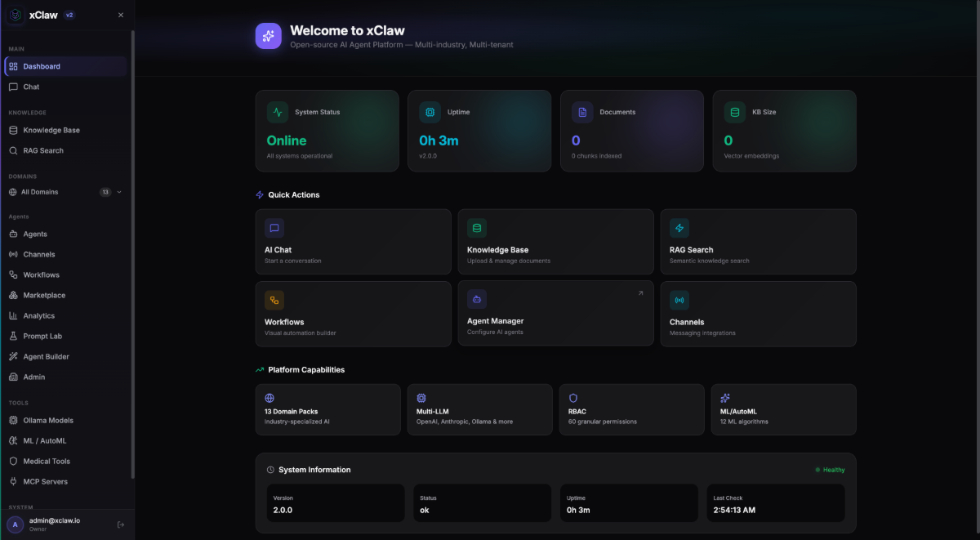The width and height of the screenshot is (980, 540).
Task: Click the Version 2.0.0 value
Action: [283, 510]
